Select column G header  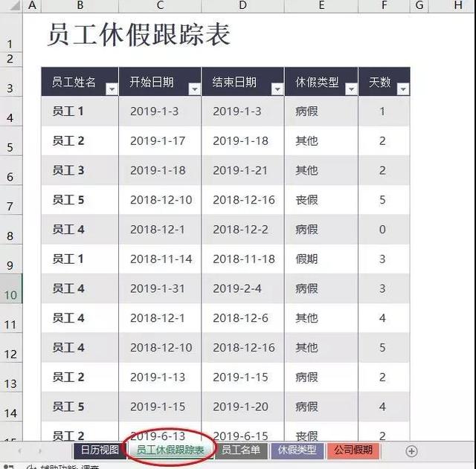coord(419,5)
